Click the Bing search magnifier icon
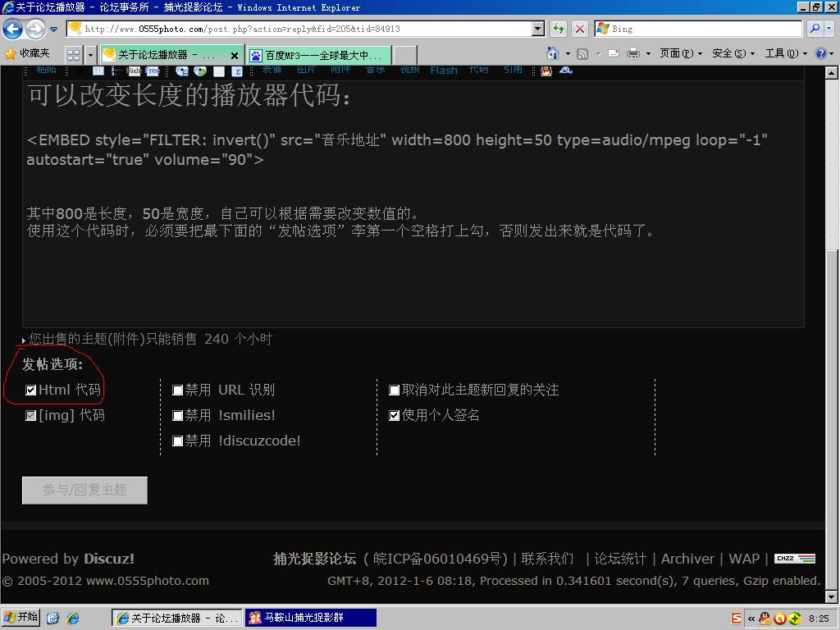840x630 pixels. [x=814, y=29]
